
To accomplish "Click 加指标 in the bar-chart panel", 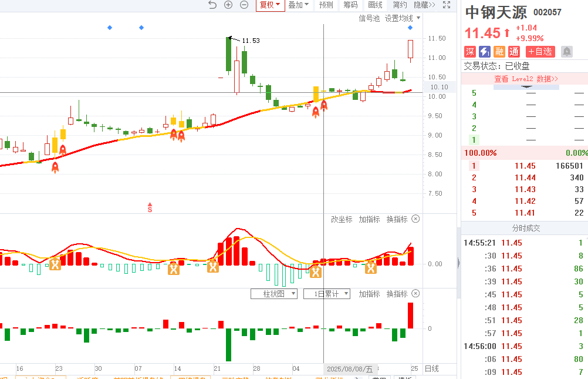I will (369, 294).
